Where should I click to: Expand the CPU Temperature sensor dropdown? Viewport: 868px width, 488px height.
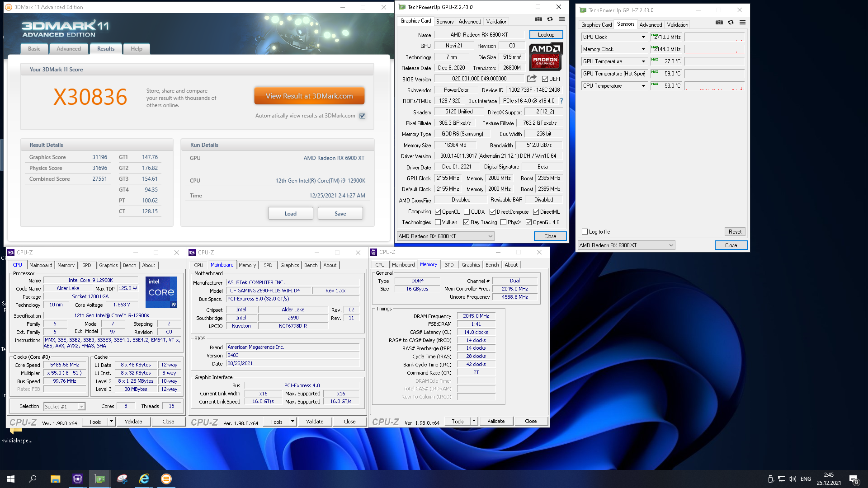(x=643, y=86)
